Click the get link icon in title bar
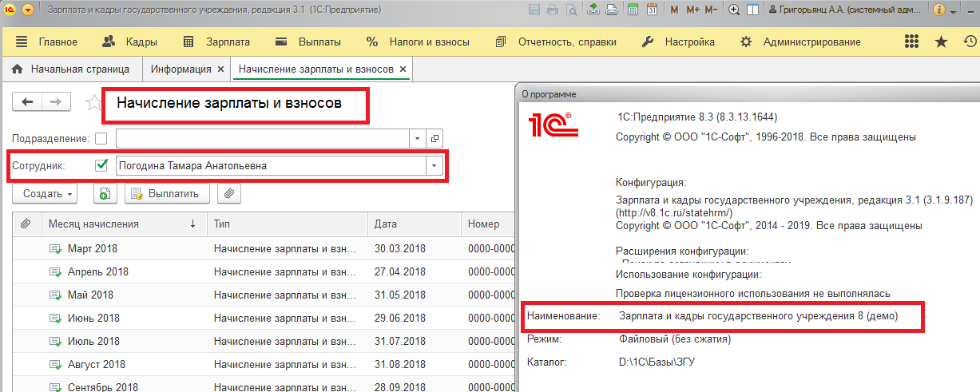The width and height of the screenshot is (980, 392). tap(593, 10)
